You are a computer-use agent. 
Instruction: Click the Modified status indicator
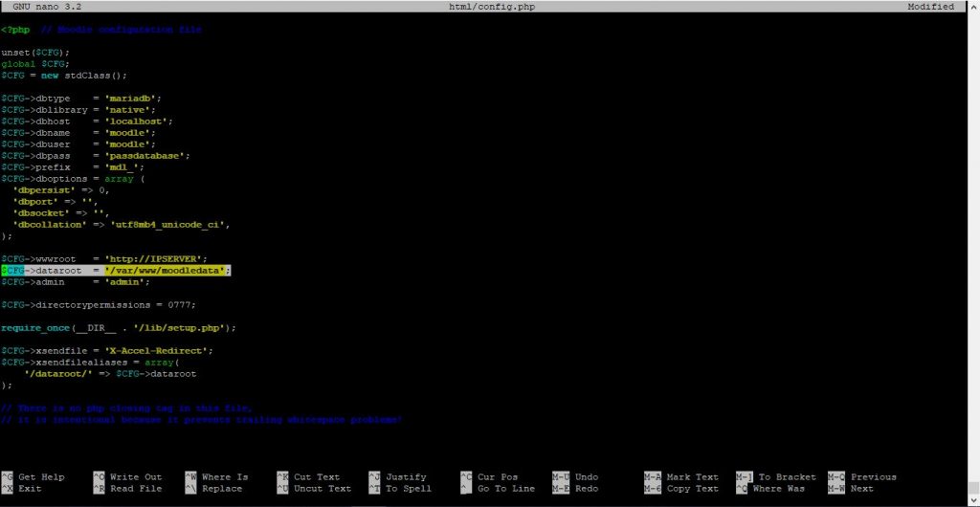click(930, 7)
